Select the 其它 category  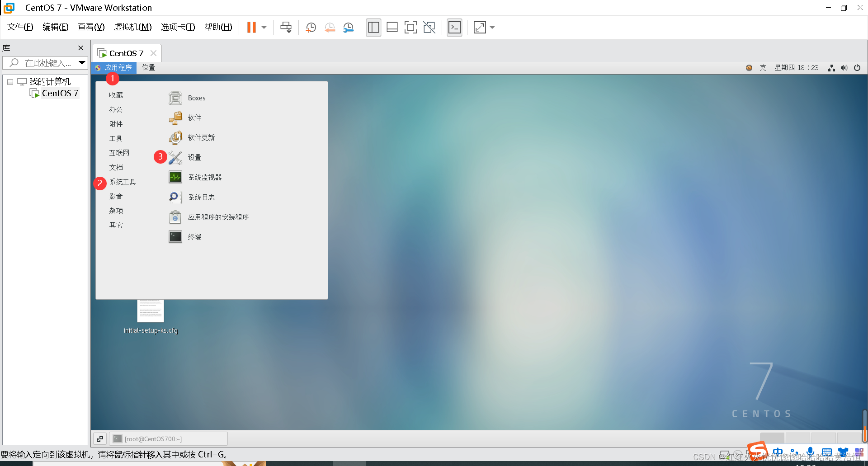click(116, 225)
